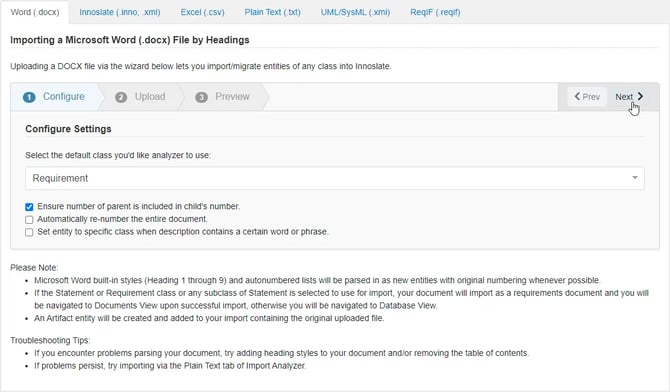670x392 pixels.
Task: Click the step 3 number badge
Action: click(201, 97)
